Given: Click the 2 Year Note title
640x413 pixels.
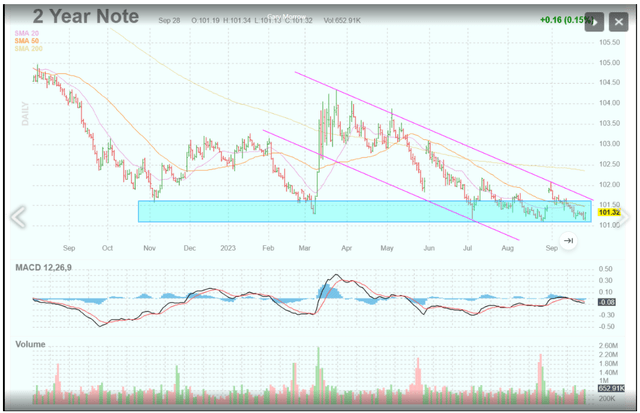Looking at the screenshot, I should pyautogui.click(x=86, y=17).
